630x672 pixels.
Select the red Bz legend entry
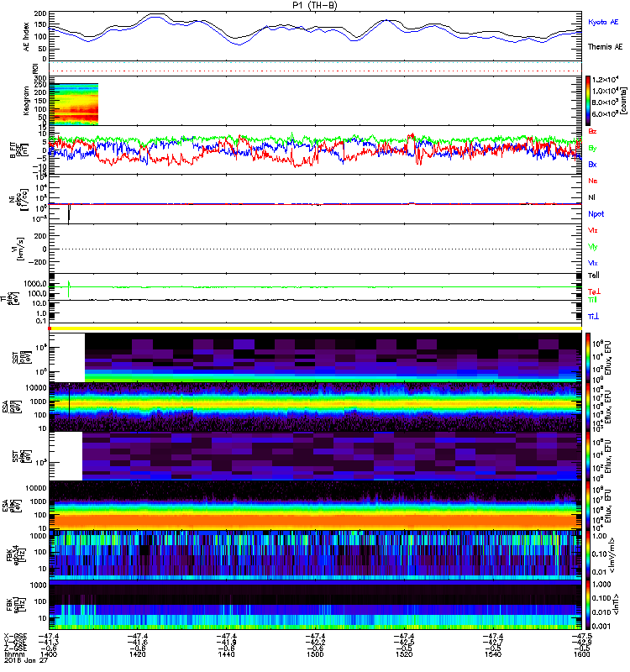click(593, 132)
